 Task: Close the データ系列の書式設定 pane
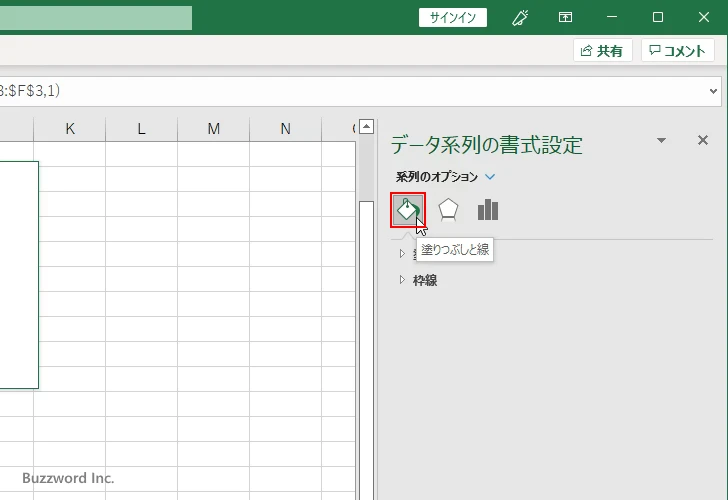pyautogui.click(x=703, y=140)
